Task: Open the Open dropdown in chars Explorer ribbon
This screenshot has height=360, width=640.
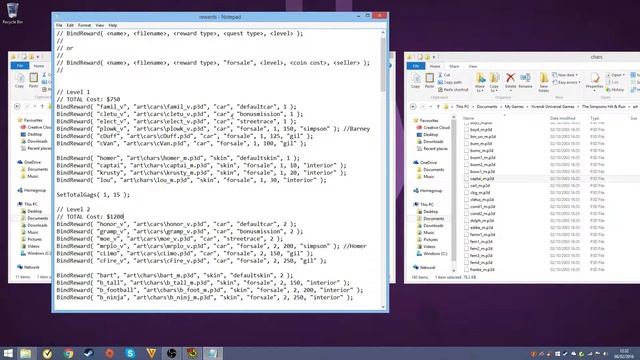Action: (616, 75)
